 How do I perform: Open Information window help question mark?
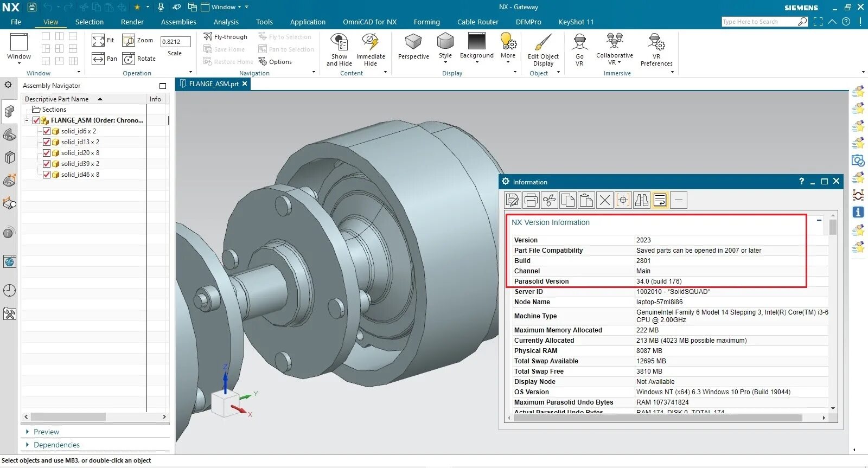coord(801,181)
